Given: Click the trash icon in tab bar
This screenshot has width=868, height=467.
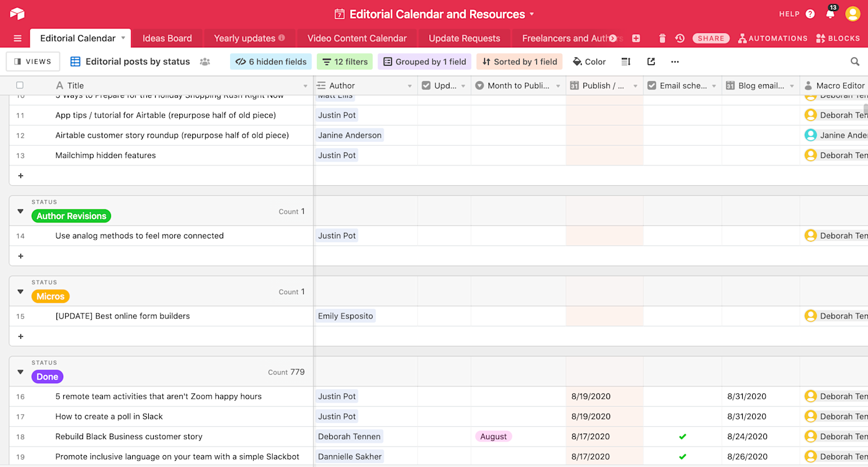Looking at the screenshot, I should 662,38.
